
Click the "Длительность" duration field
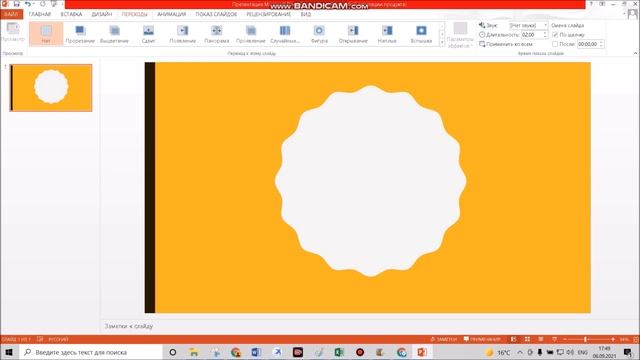(x=531, y=35)
